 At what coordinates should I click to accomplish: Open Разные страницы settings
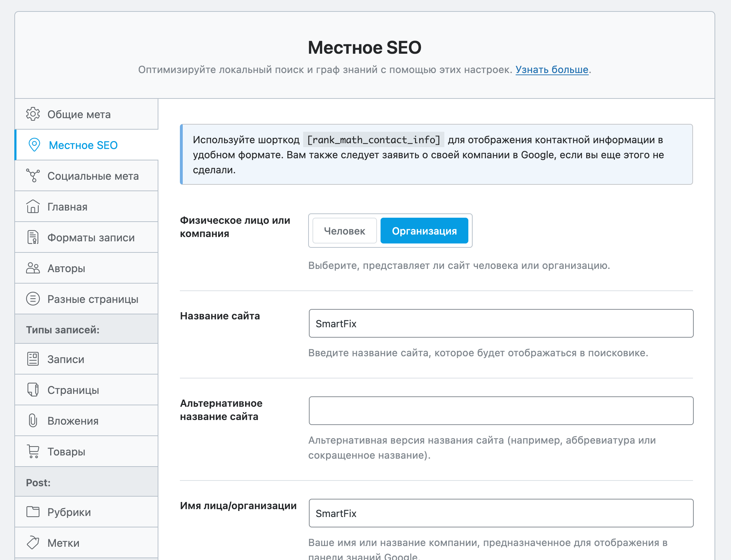pos(86,299)
